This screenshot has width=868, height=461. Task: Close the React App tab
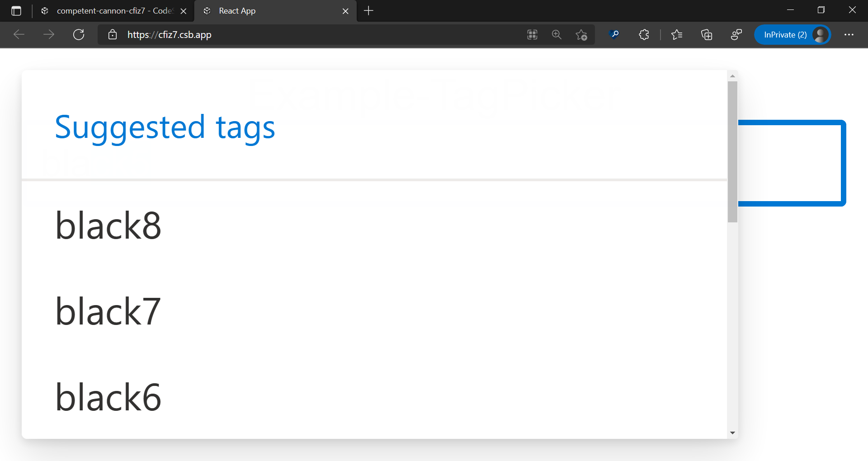(345, 11)
